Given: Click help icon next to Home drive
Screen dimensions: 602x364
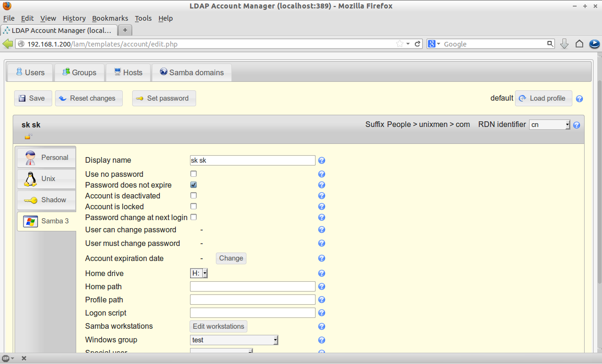Looking at the screenshot, I should coord(322,273).
